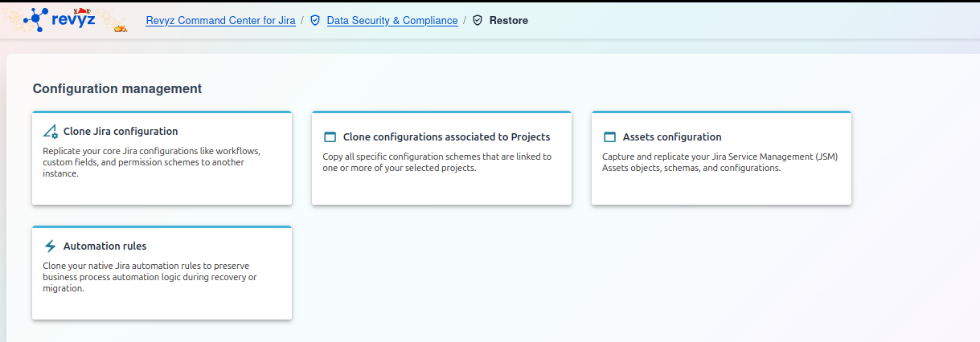Select Clone configurations associated to Projects title
Viewport: 980px width, 342px height.
click(446, 137)
